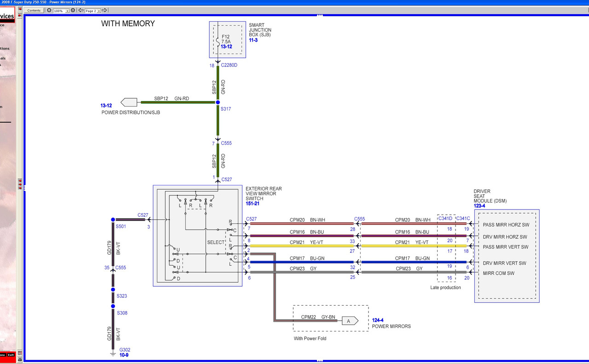Click the POWER DISTRIBUTION/SJB label
589x364 pixels.
pos(131,112)
